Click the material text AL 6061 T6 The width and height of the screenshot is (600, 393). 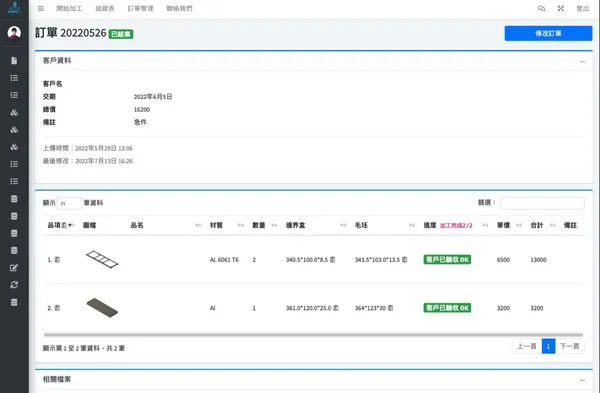pos(224,260)
